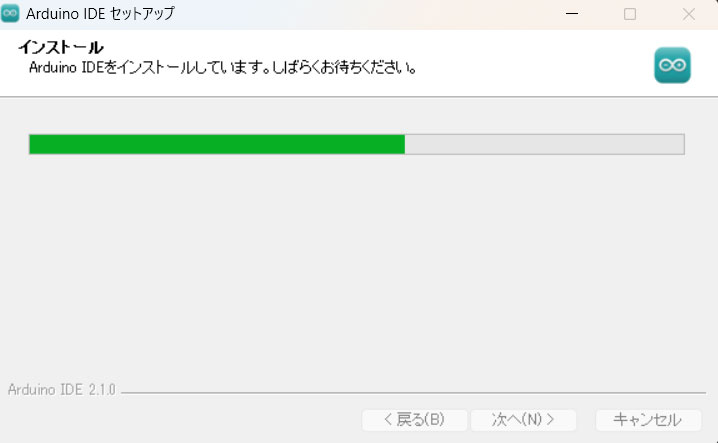Cancel installation with the キャンセル button

tap(648, 420)
